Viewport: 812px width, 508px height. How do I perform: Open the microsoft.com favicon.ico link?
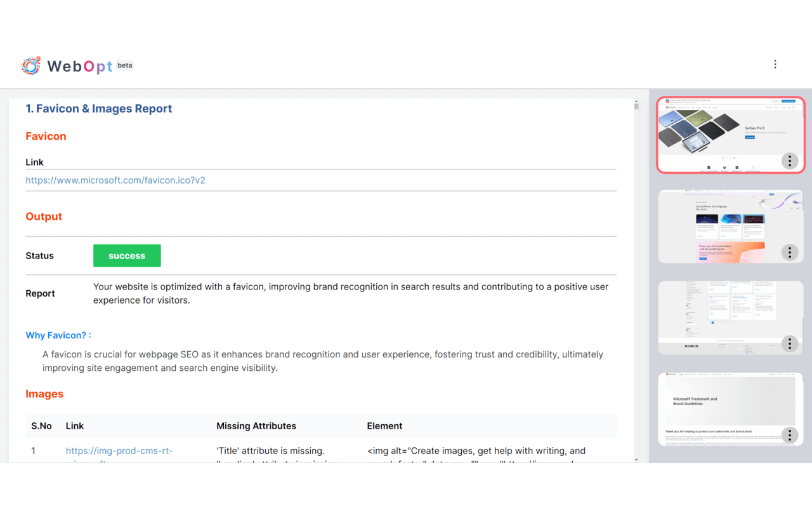point(115,180)
